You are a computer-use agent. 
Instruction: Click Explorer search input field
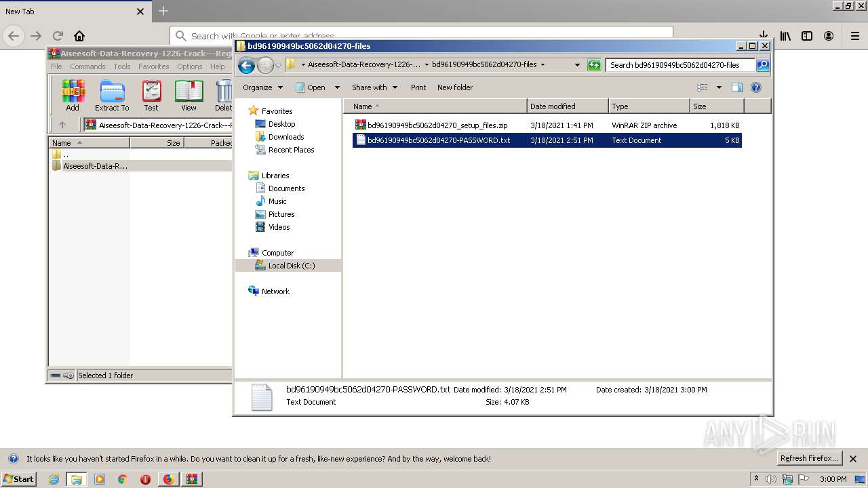click(x=680, y=65)
